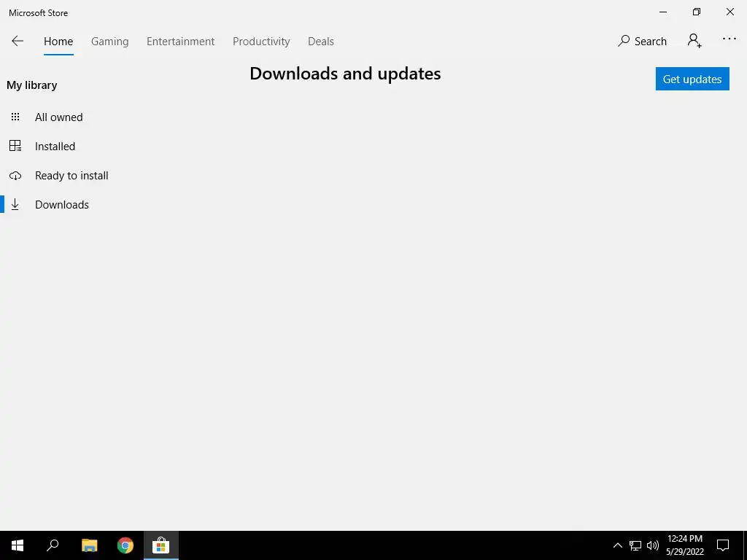Go to the Deals tab

pyautogui.click(x=321, y=42)
